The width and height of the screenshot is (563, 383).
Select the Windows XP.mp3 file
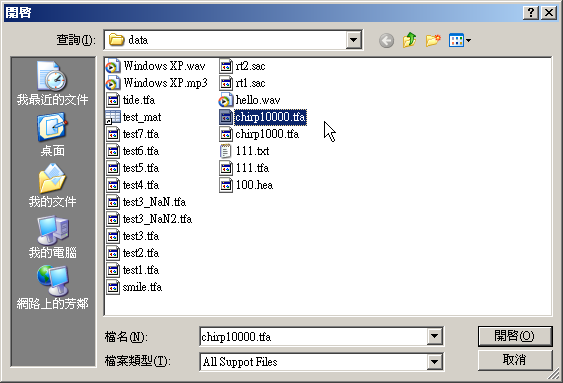(x=157, y=83)
